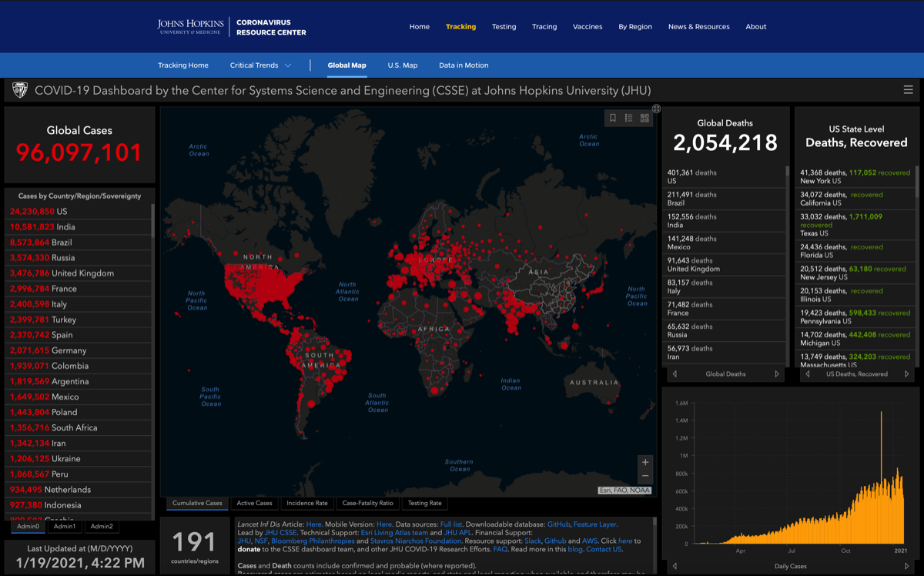Open the Tracing nav item
The image size is (924, 576).
tap(544, 27)
